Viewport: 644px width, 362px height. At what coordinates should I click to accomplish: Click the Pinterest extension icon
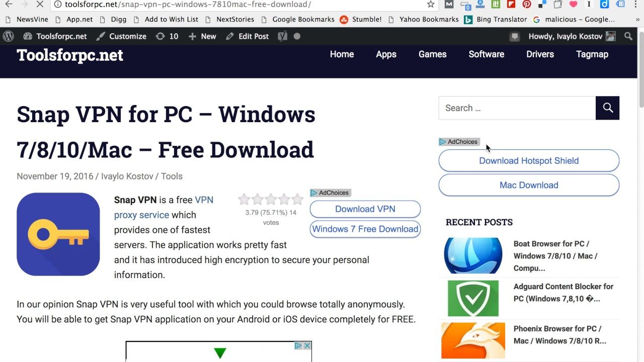coord(526,5)
